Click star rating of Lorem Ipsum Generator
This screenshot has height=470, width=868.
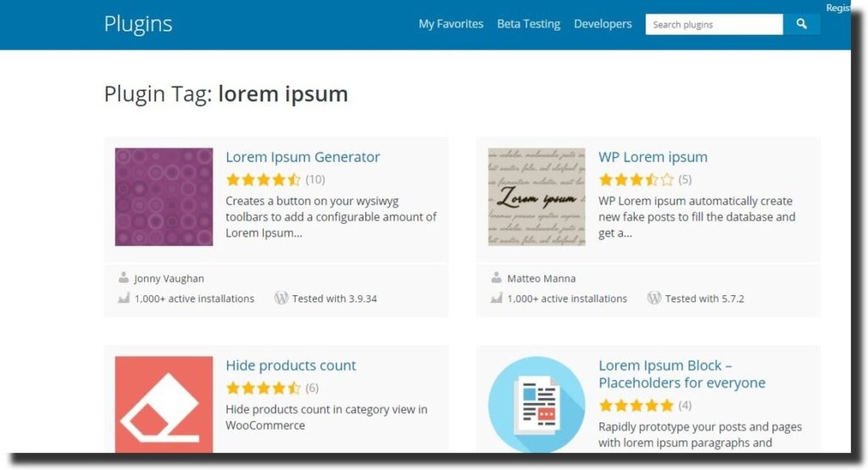264,180
